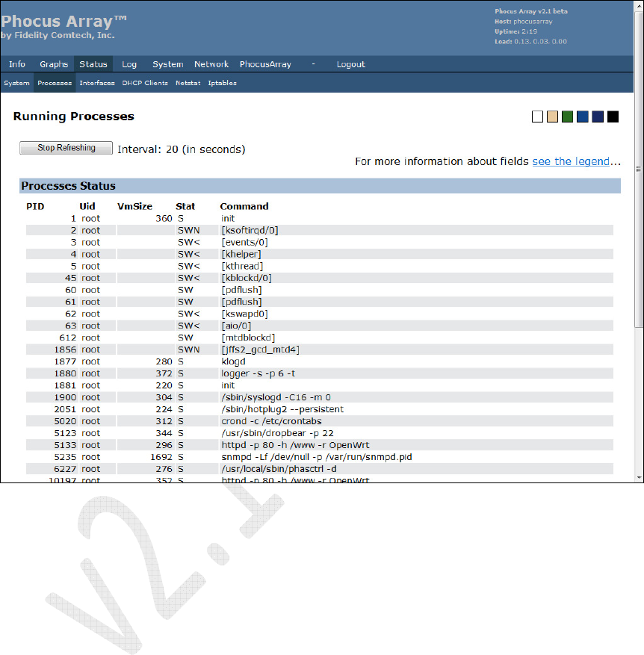The image size is (644, 655).
Task: Click PID 1881 in the process table
Action: click(x=65, y=385)
